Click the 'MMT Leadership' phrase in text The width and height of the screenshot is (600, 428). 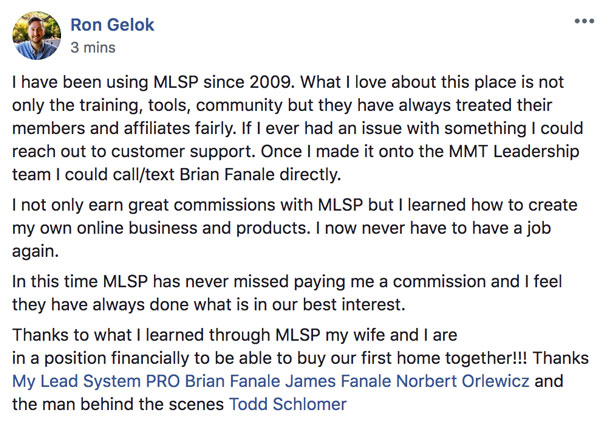514,151
